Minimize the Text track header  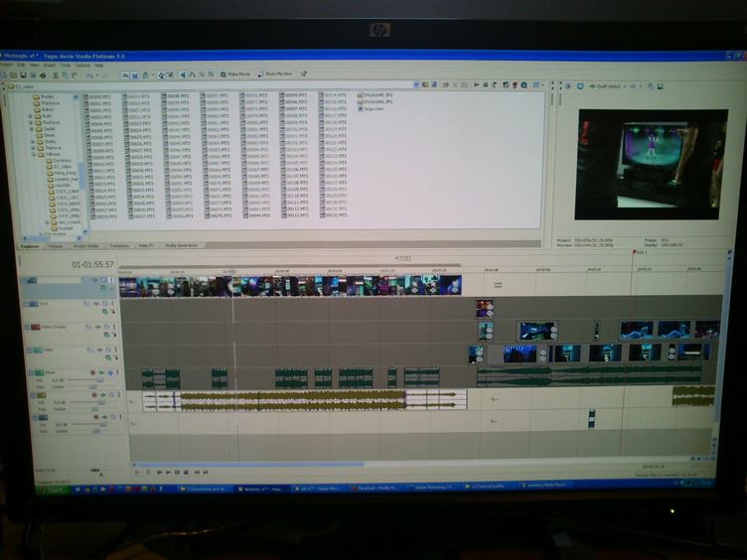tap(25, 304)
